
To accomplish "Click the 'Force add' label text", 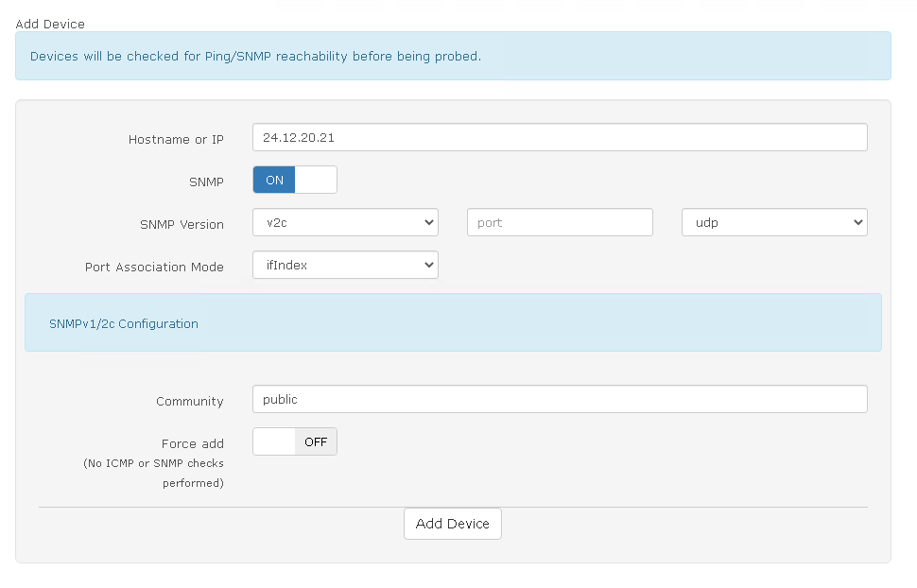I will coord(192,444).
